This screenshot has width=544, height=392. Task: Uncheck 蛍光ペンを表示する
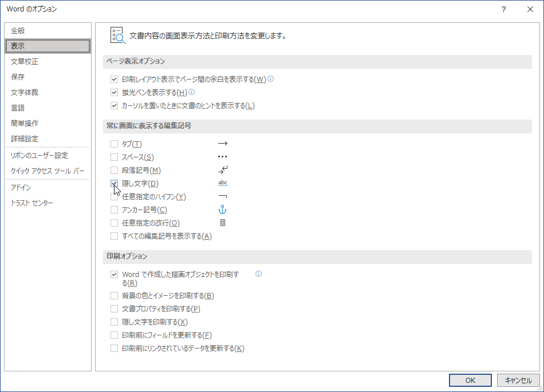114,93
